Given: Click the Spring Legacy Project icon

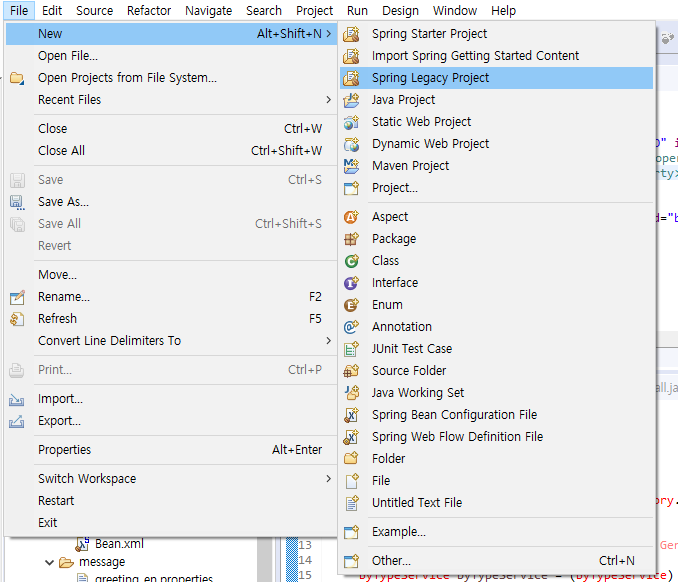Looking at the screenshot, I should click(x=351, y=78).
